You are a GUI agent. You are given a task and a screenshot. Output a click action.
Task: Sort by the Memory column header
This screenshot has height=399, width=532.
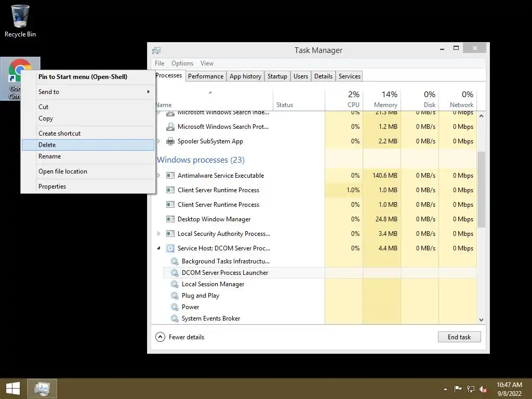coord(382,99)
